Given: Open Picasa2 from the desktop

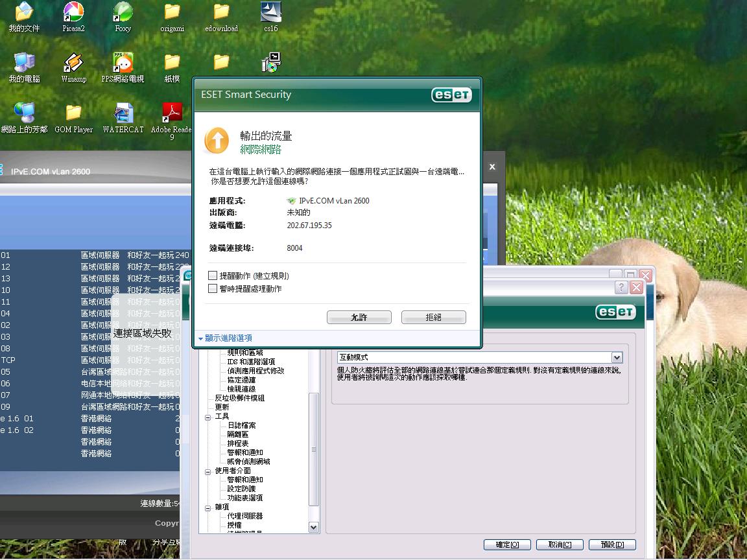Looking at the screenshot, I should click(73, 13).
